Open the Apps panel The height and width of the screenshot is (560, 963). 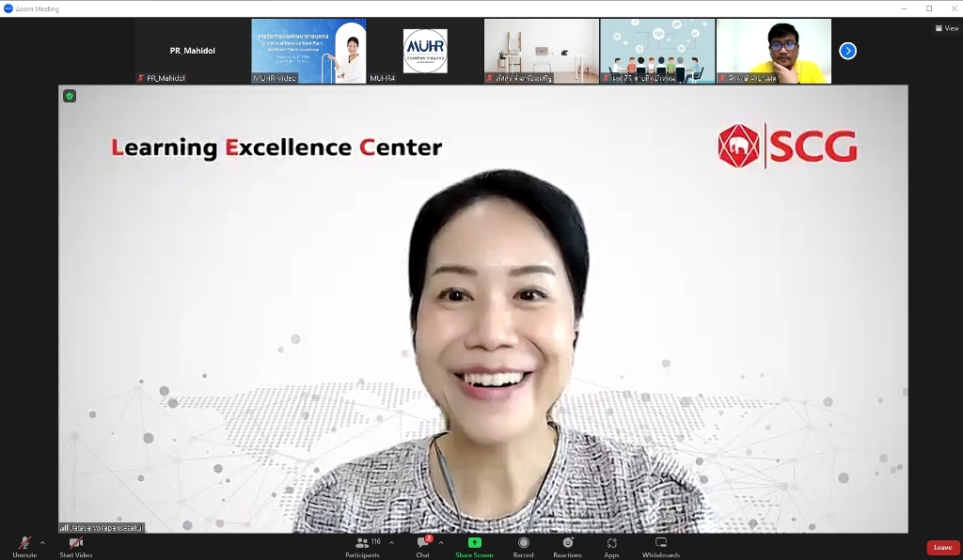(611, 544)
